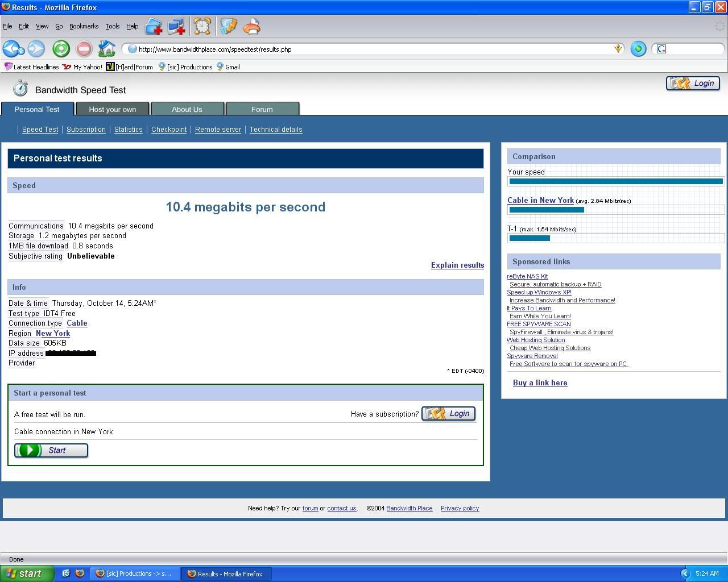Click the Cable in New York comparison link
Viewport: 728px width, 582px height.
540,201
